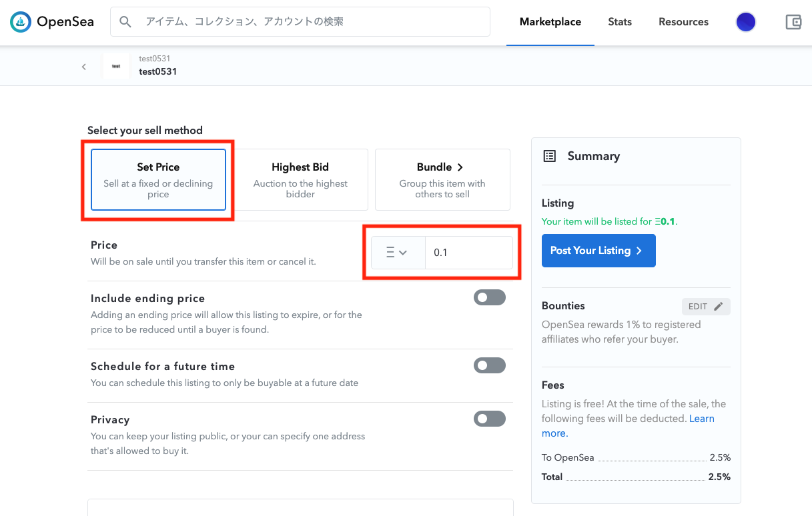The height and width of the screenshot is (516, 812).
Task: Click the OpenSea ship logo icon
Action: pos(21,22)
